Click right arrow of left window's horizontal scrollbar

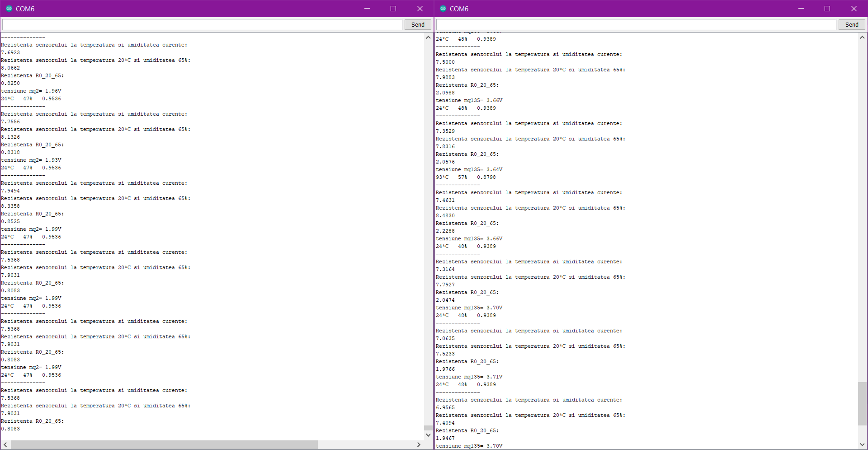419,445
